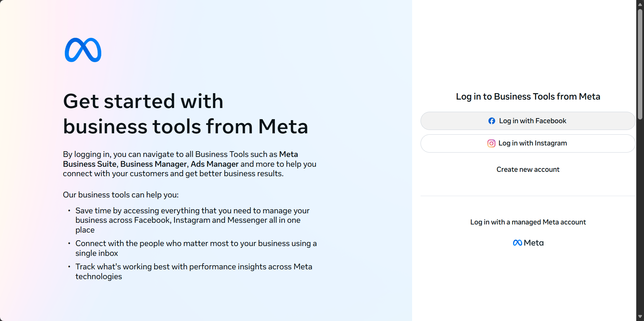The height and width of the screenshot is (321, 644).
Task: Click the 'Track what's working best' bullet
Action: tap(194, 271)
